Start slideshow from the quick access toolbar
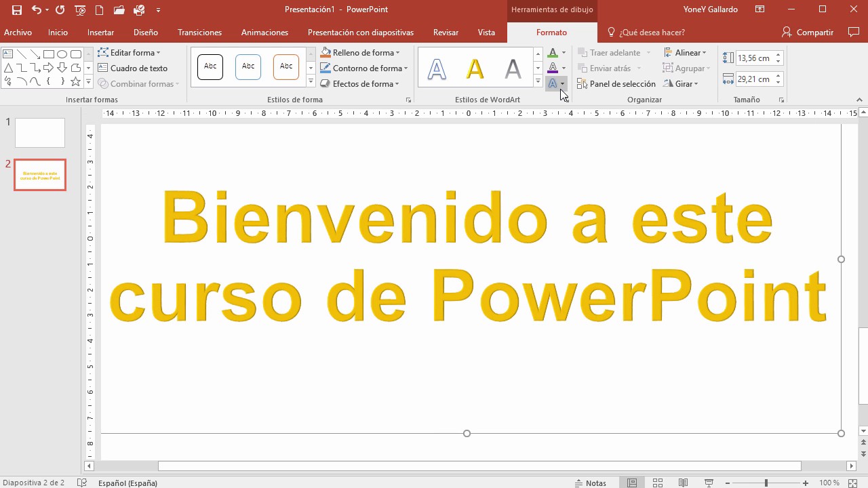This screenshot has height=488, width=868. pos(80,10)
